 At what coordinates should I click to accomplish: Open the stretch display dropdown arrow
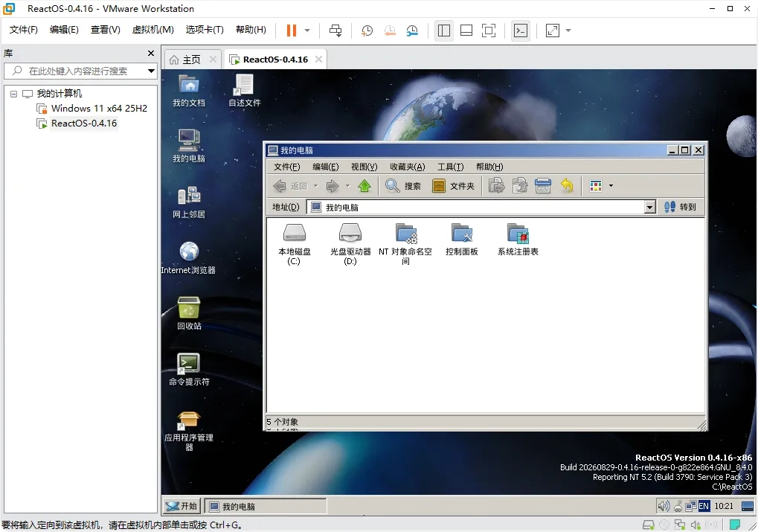click(568, 31)
